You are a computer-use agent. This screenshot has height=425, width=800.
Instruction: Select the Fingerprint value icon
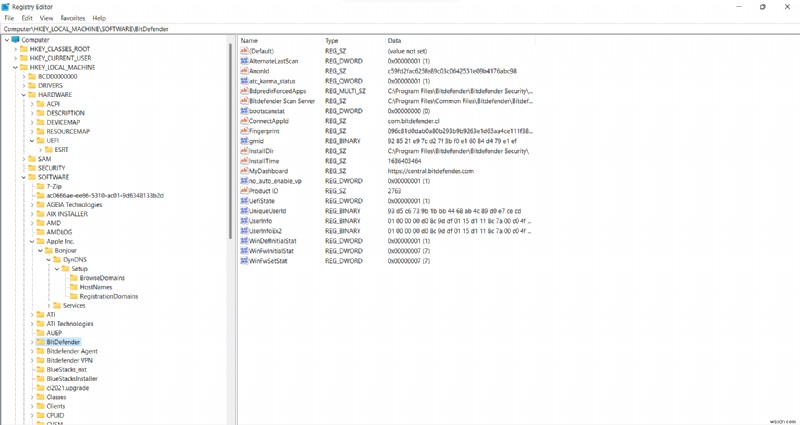(x=244, y=131)
